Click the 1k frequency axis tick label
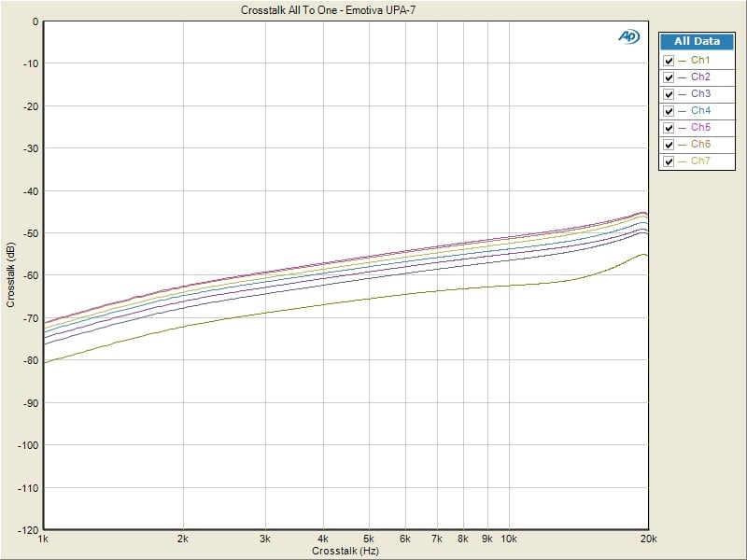This screenshot has width=747, height=560. 43,539
